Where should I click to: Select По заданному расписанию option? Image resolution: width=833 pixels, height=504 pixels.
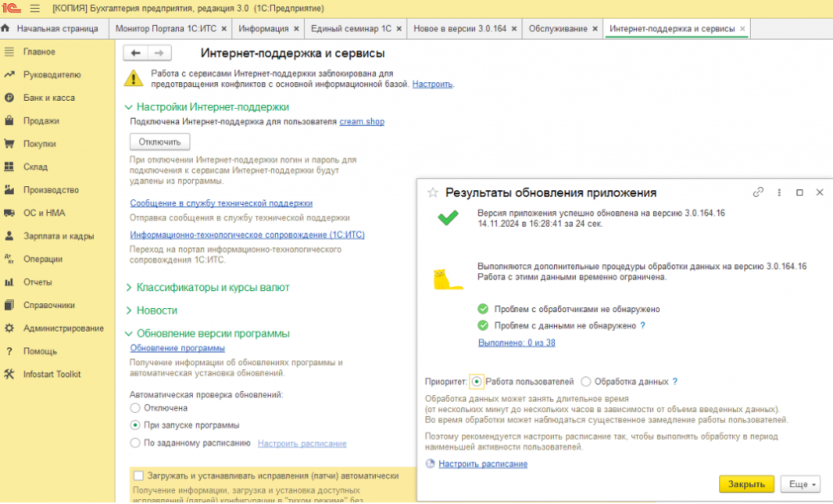pyautogui.click(x=135, y=442)
